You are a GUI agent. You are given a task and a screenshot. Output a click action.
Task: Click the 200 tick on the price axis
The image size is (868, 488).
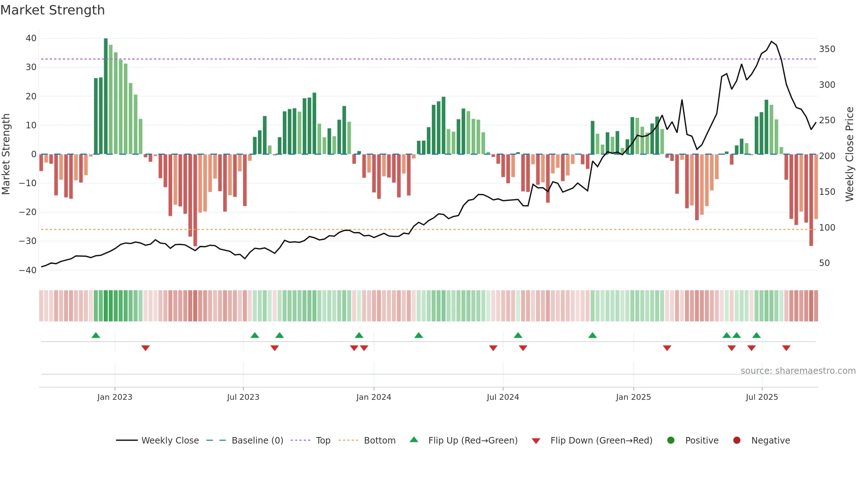tap(827, 156)
